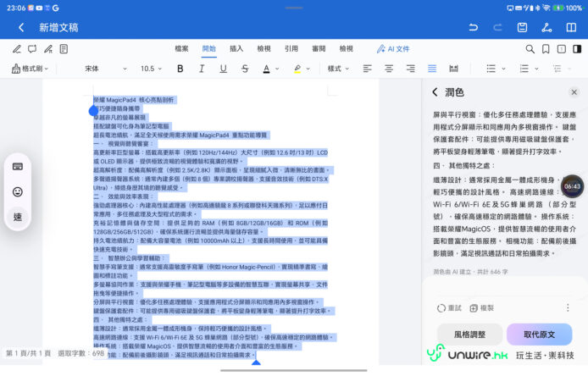The width and height of the screenshot is (588, 376).
Task: Open the 審閱 tab
Action: pyautogui.click(x=319, y=49)
